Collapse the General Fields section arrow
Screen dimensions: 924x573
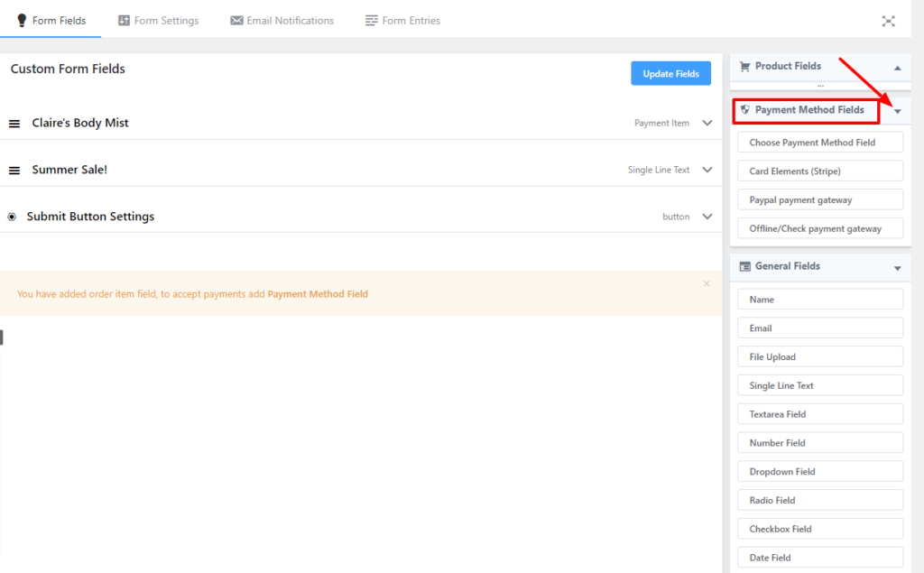coord(897,268)
